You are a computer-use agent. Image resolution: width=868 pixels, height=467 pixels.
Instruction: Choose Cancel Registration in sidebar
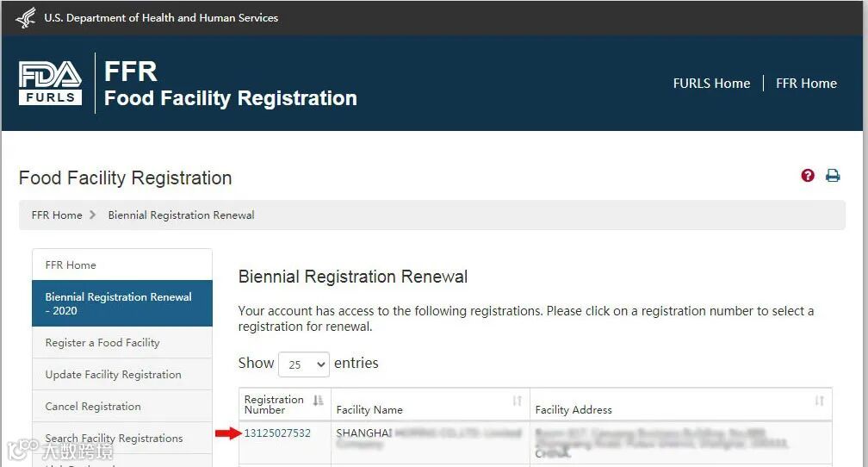pos(93,407)
